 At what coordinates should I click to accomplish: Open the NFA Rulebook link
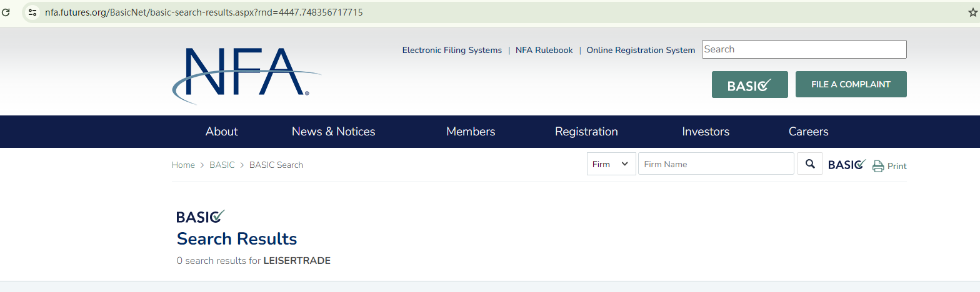(544, 51)
